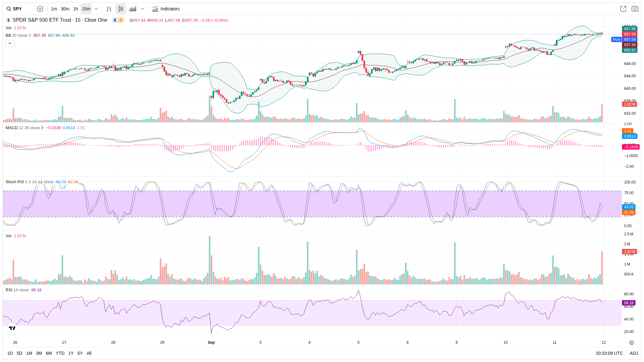Screen dimensions: 644x362
Task: Set range to YTD
Action: (x=60, y=353)
